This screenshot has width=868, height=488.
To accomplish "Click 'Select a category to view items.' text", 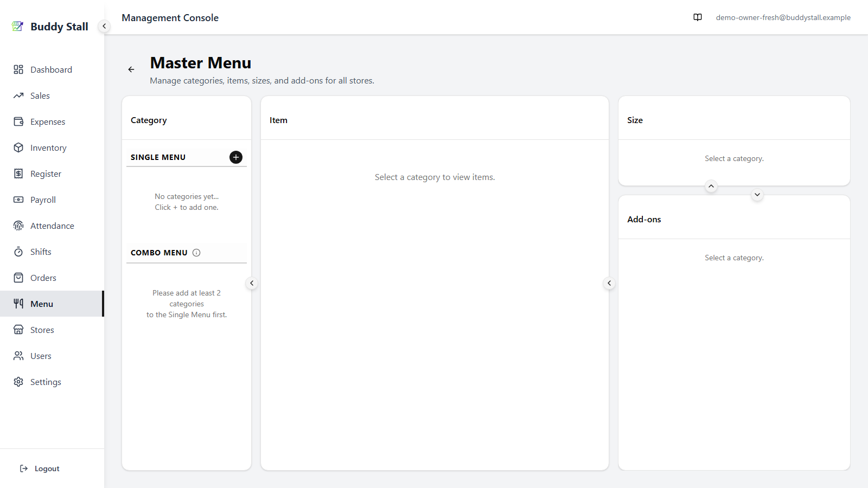I will point(435,177).
